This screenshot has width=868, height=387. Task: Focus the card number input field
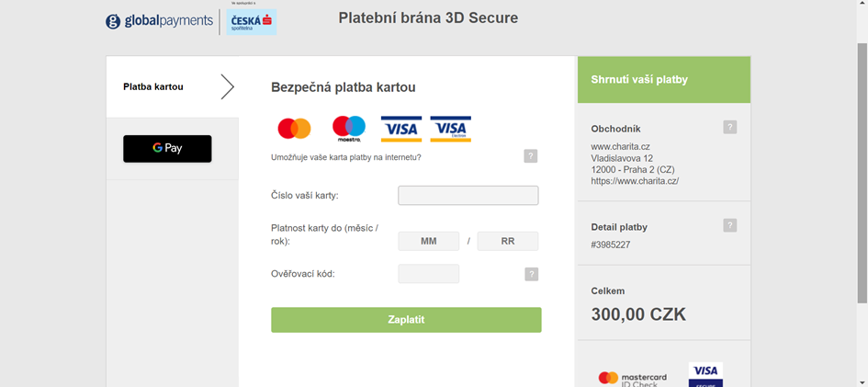468,195
